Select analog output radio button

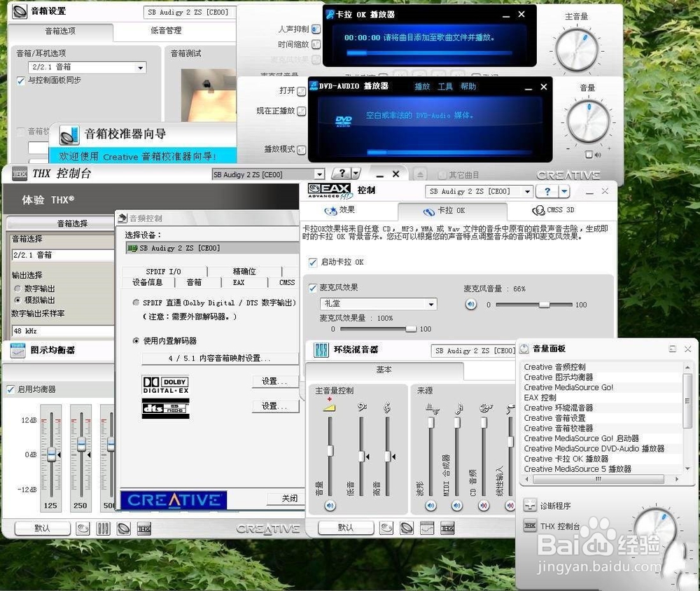(17, 300)
